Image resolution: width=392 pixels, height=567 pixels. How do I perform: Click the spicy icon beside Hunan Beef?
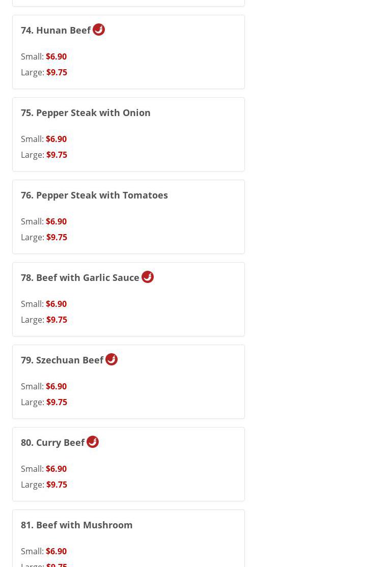click(99, 30)
